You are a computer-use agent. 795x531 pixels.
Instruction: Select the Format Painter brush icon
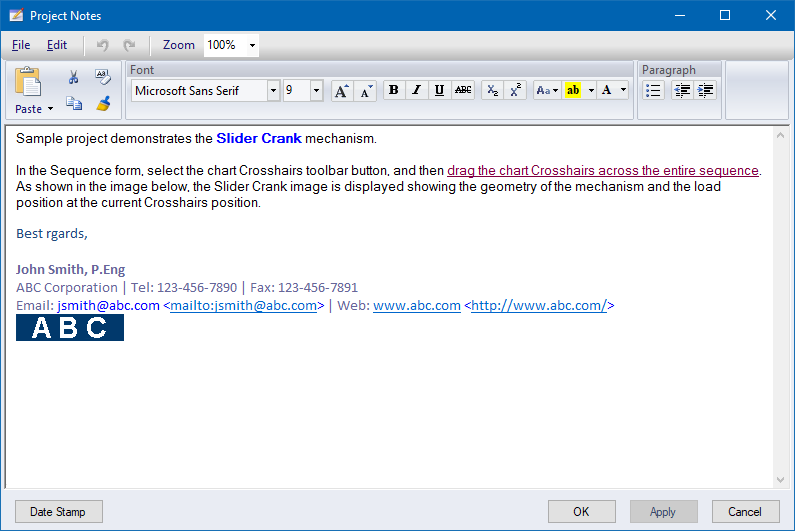(x=103, y=103)
